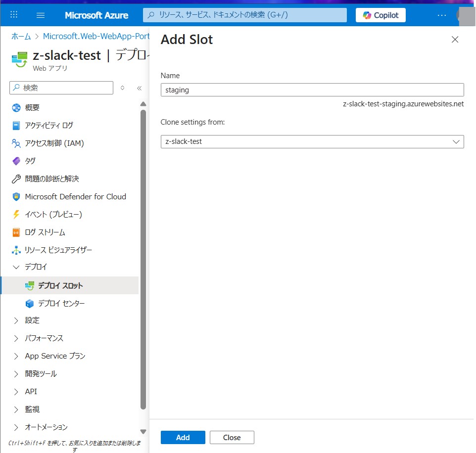Click the side menu scroll down arrow

coord(143,431)
